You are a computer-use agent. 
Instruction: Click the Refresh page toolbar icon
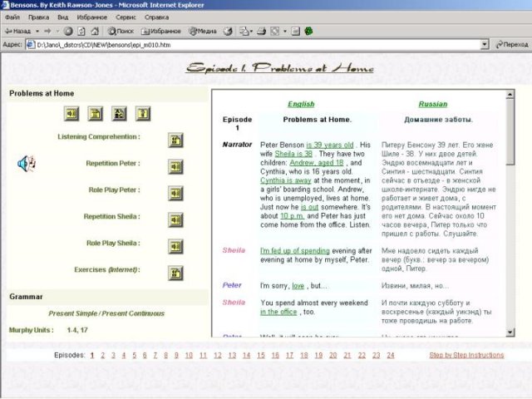[x=81, y=32]
